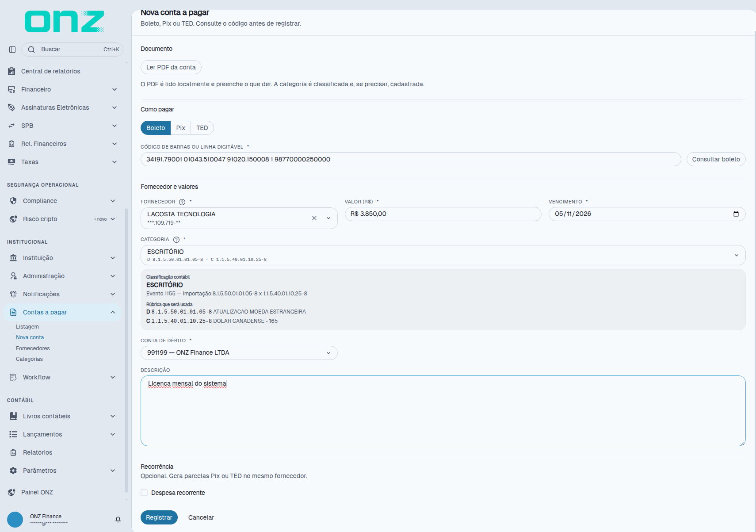Viewport: 756px width, 532px height.
Task: Open the calendar picker in Vencimento
Action: (736, 214)
